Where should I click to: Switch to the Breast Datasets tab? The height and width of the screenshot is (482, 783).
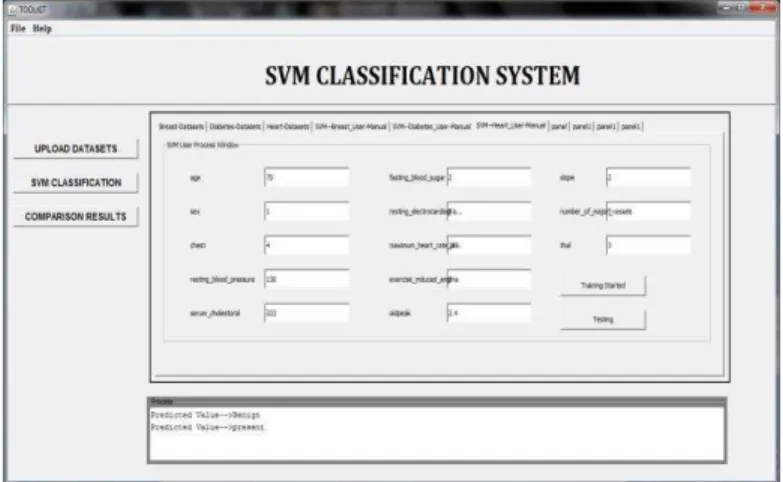(x=181, y=126)
